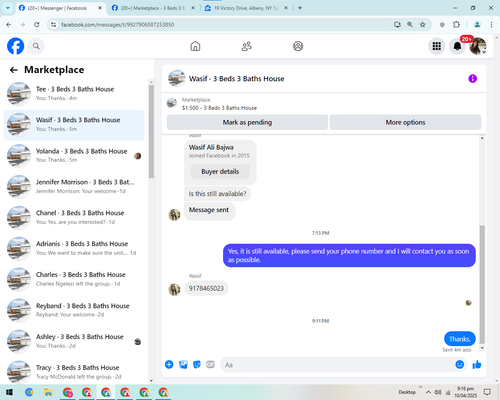
Task: Open the browser zoom magnifier icon
Action: pos(410,24)
